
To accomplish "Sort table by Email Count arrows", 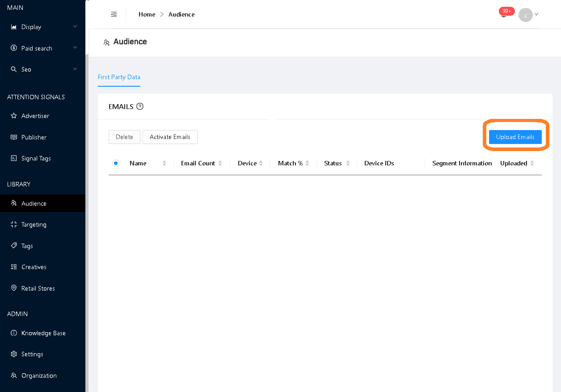I will click(220, 163).
